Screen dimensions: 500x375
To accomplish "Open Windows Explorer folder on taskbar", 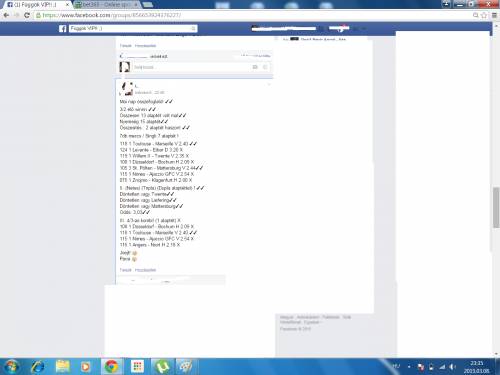I will click(62, 367).
